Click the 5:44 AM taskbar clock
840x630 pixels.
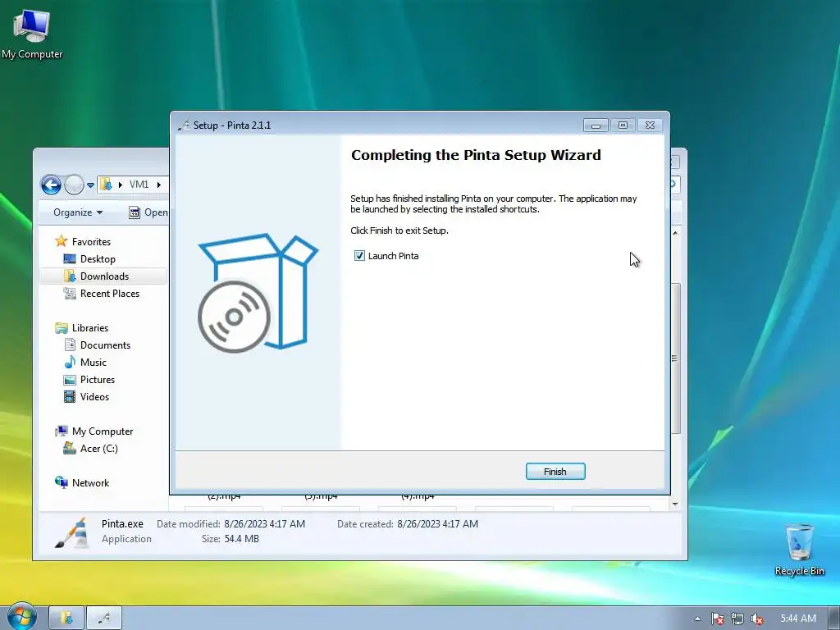click(797, 619)
